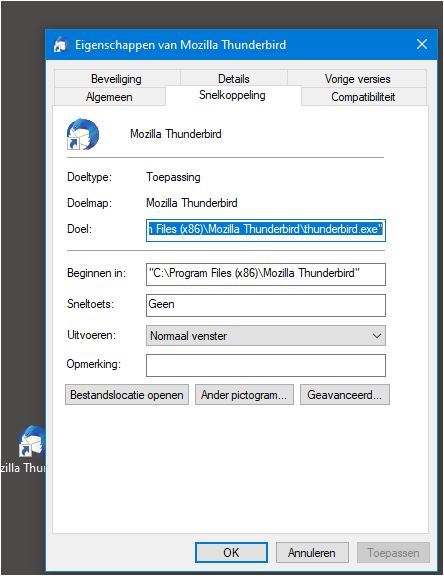Click the dialog title Eigenschappen van Mozilla Thunderbird
444x576 pixels.
180,45
